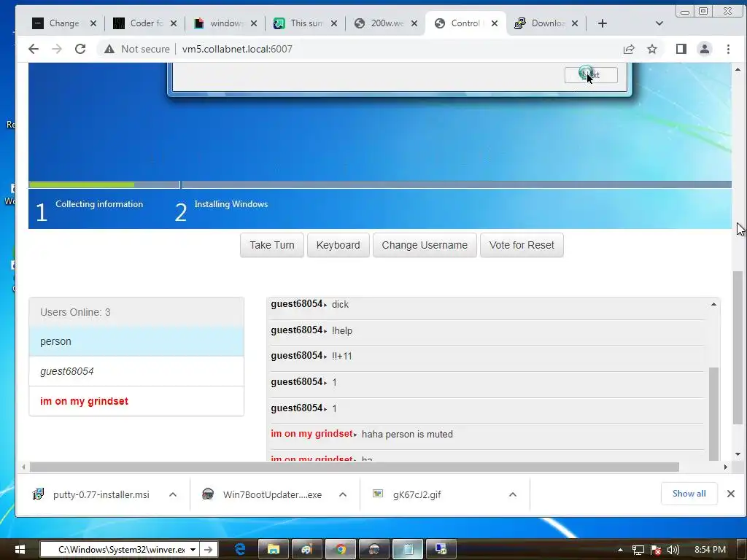Open the on-screen Keyboard button
Viewport: 747px width, 560px height.
click(338, 245)
